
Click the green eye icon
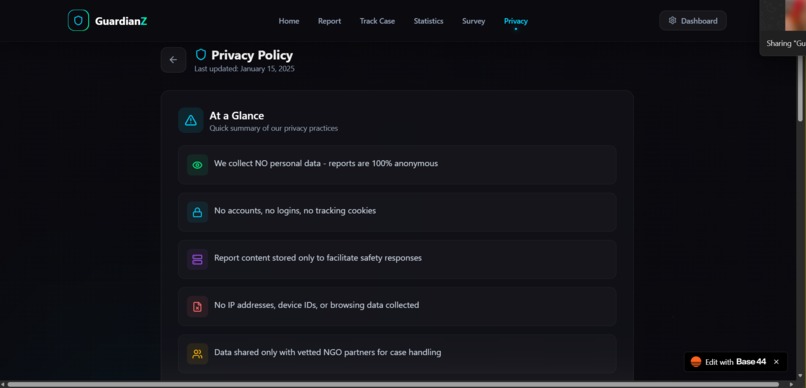[x=197, y=165]
